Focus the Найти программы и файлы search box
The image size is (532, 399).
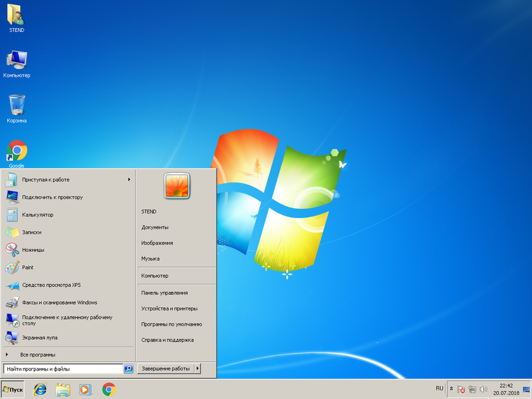(63, 369)
